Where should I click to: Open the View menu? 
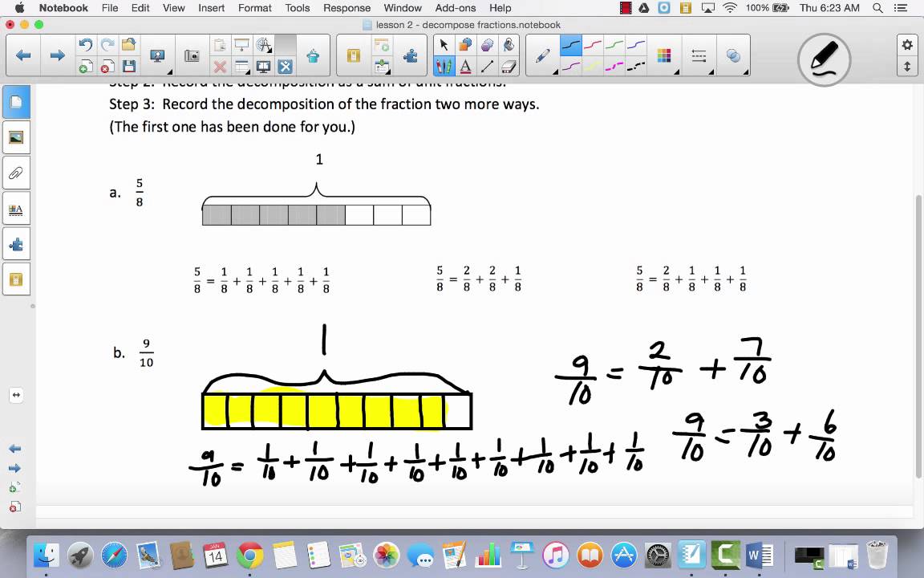173,8
